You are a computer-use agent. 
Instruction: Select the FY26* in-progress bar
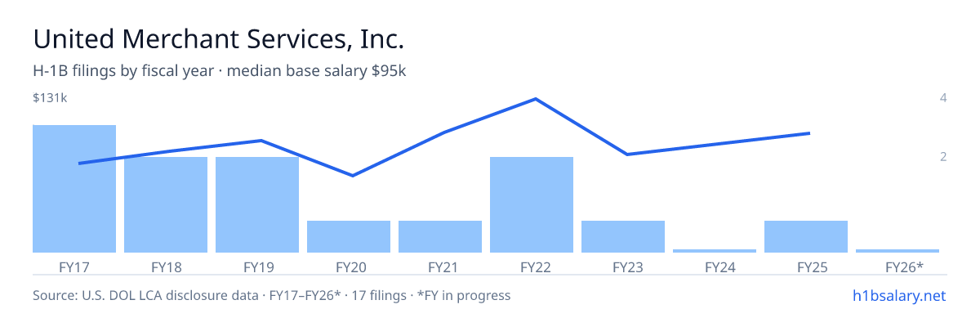pos(898,251)
